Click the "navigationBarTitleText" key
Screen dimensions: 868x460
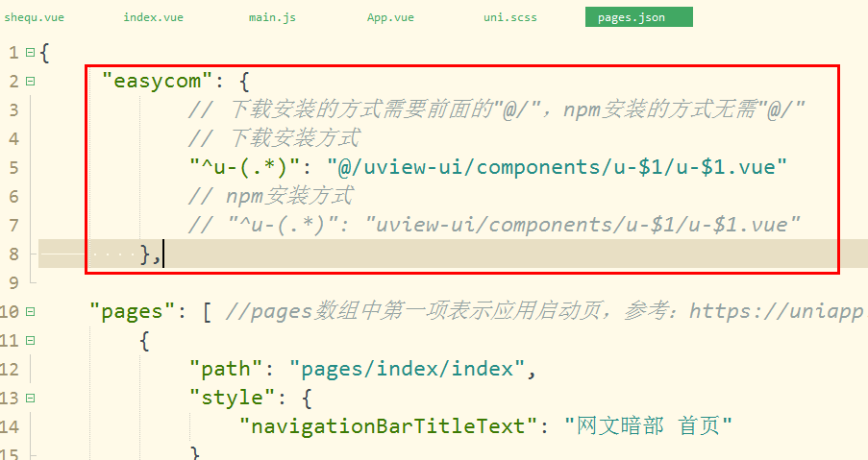pos(388,426)
